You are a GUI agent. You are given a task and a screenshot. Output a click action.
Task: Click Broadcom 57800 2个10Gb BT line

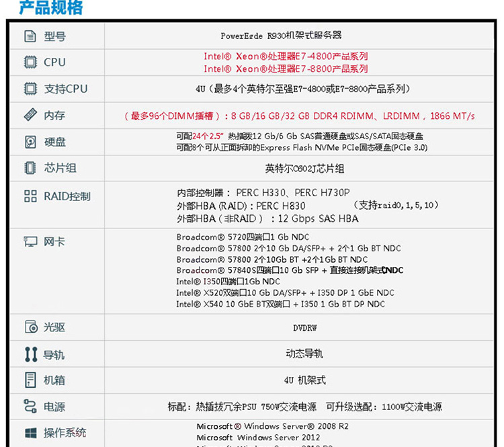pyautogui.click(x=272, y=259)
